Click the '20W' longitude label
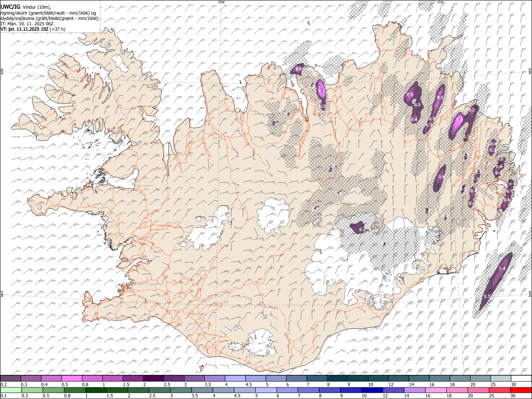Image resolution: width=532 pixels, height=399 pixels. click(x=221, y=2)
